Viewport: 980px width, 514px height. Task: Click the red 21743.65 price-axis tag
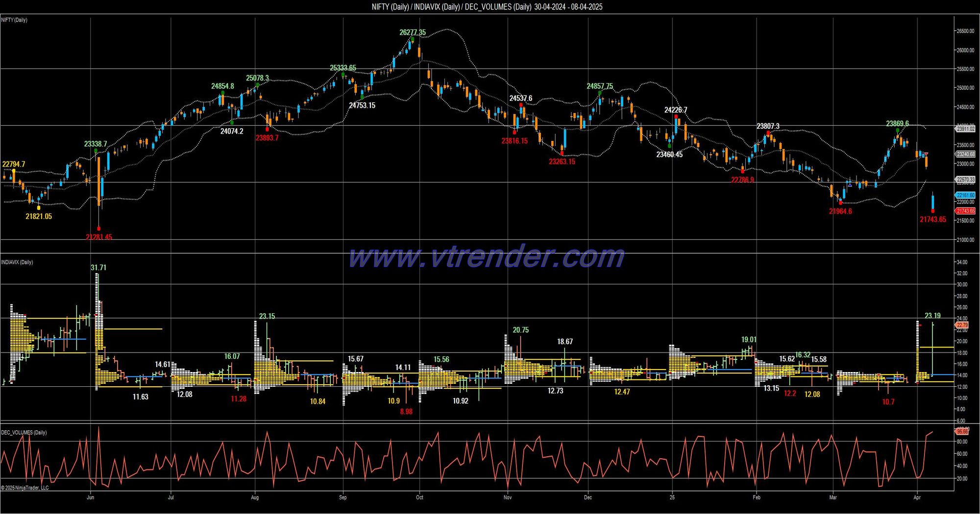965,211
